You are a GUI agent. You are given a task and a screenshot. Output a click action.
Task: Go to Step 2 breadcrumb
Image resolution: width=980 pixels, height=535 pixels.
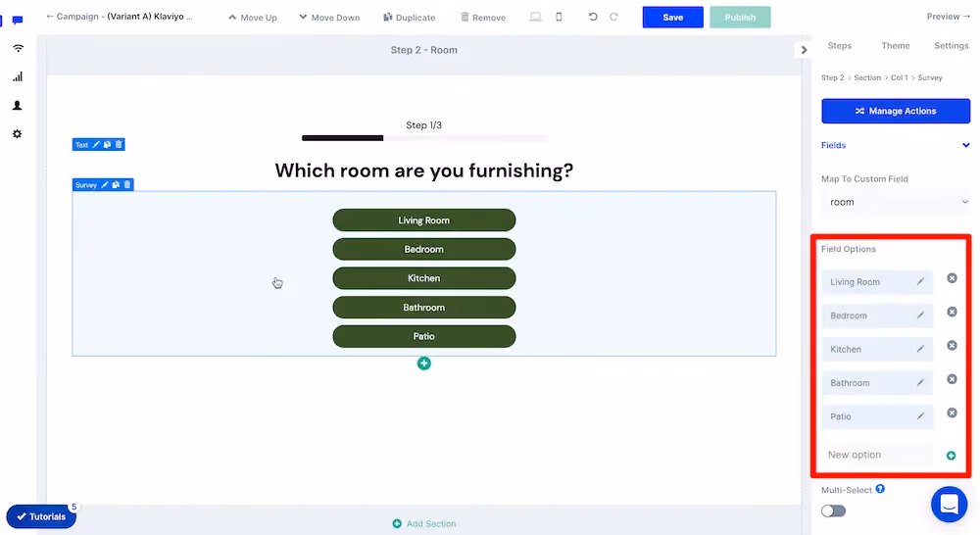coord(832,77)
